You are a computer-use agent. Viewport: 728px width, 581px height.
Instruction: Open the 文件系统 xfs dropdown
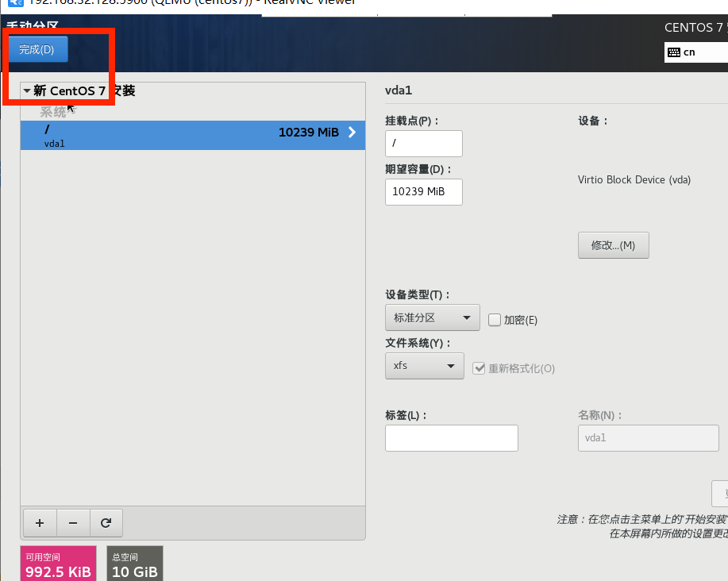(x=425, y=366)
